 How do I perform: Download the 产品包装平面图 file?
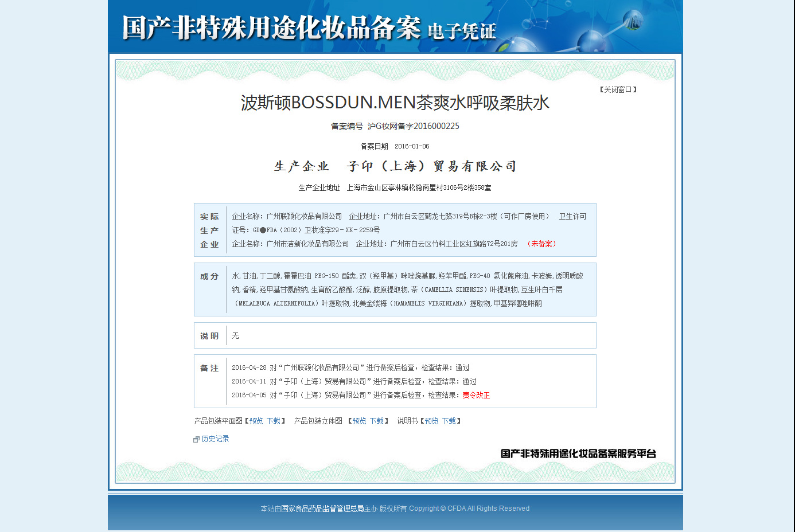274,421
